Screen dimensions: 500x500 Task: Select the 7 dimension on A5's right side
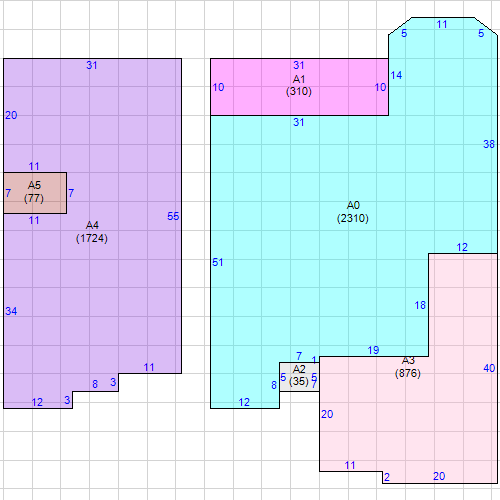[x=71, y=193]
